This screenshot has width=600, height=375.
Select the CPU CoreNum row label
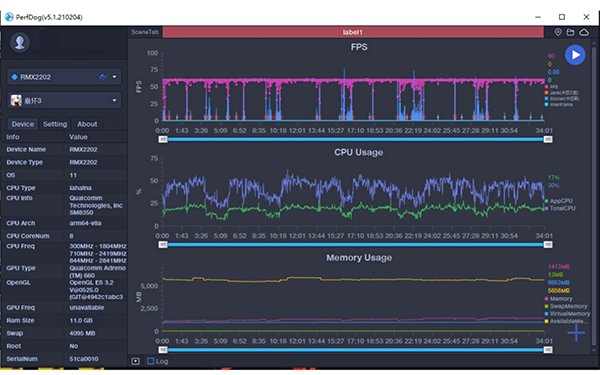(x=28, y=236)
